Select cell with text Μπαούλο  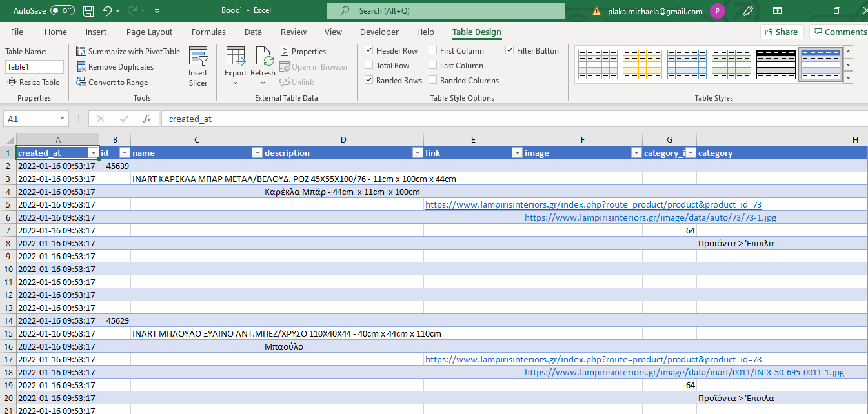point(343,347)
